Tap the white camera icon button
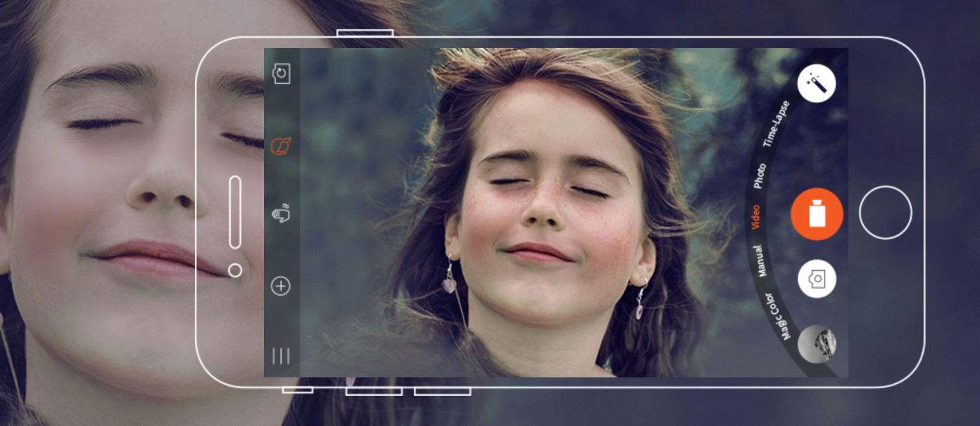Image resolution: width=980 pixels, height=426 pixels. pyautogui.click(x=816, y=279)
